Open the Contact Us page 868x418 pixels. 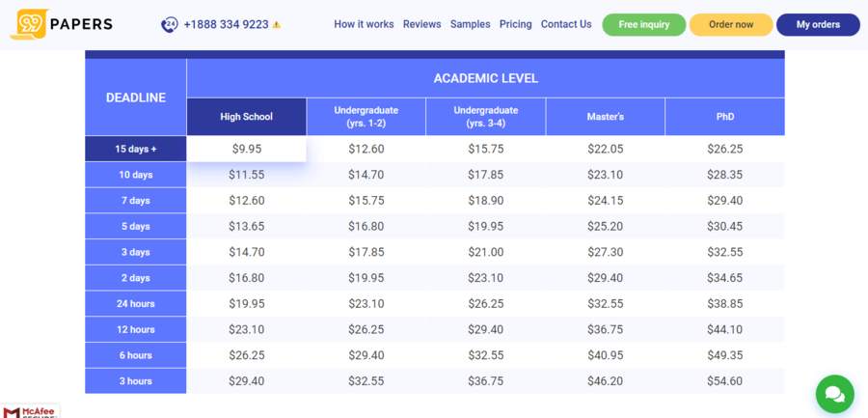pyautogui.click(x=566, y=24)
